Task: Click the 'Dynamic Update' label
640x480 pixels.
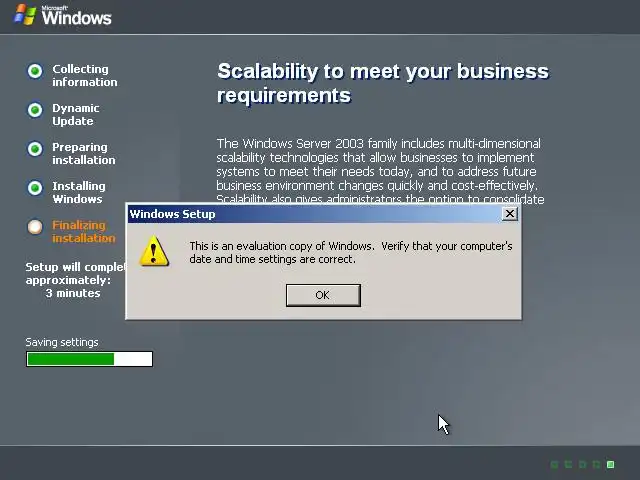Action: click(x=76, y=114)
